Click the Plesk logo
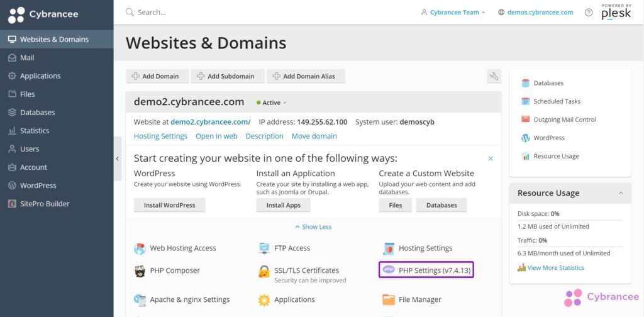Screen dimensions: 644x317 tap(616, 13)
